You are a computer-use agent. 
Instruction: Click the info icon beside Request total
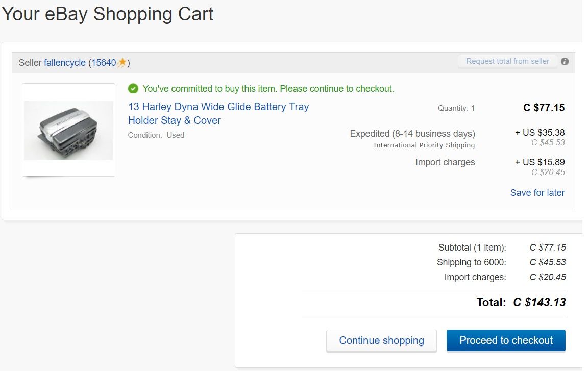(565, 62)
